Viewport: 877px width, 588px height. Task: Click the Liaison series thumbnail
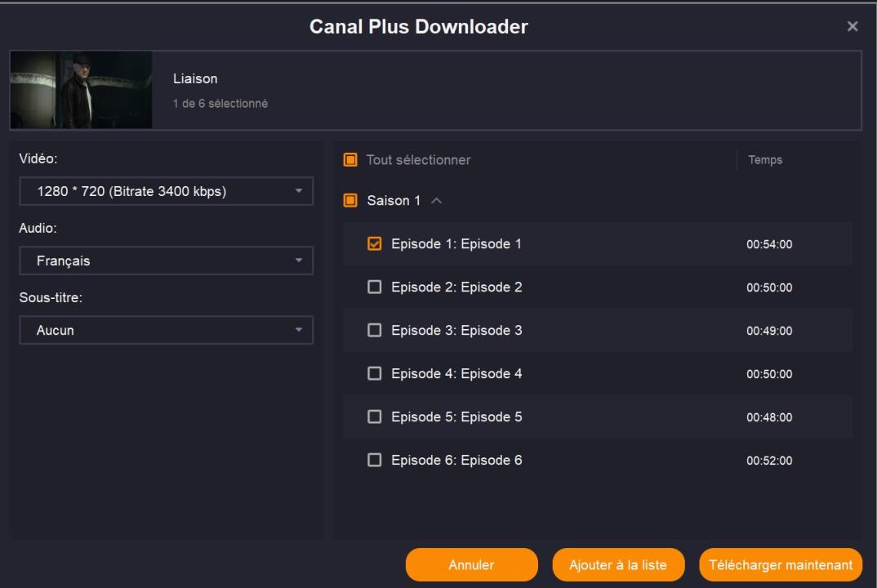[x=81, y=90]
